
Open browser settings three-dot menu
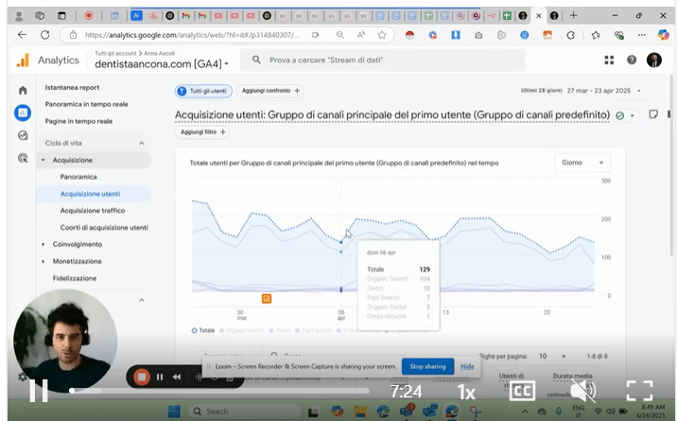point(642,35)
